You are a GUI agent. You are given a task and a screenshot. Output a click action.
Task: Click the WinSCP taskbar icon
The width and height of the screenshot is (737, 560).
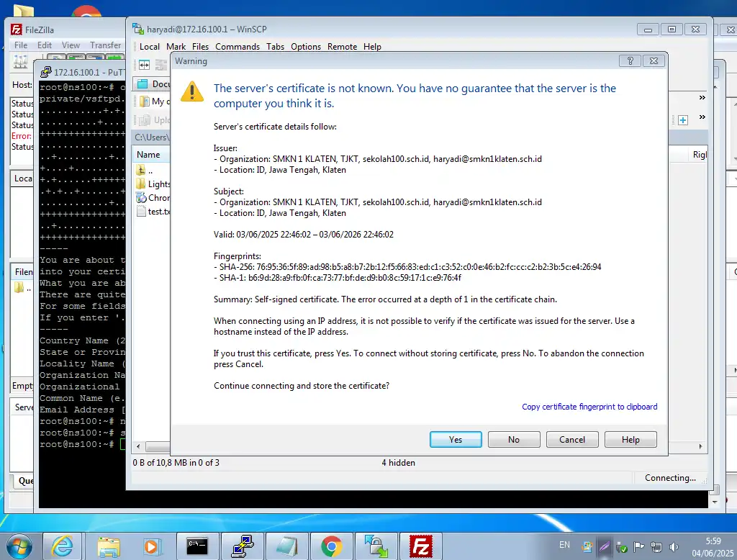pos(376,546)
